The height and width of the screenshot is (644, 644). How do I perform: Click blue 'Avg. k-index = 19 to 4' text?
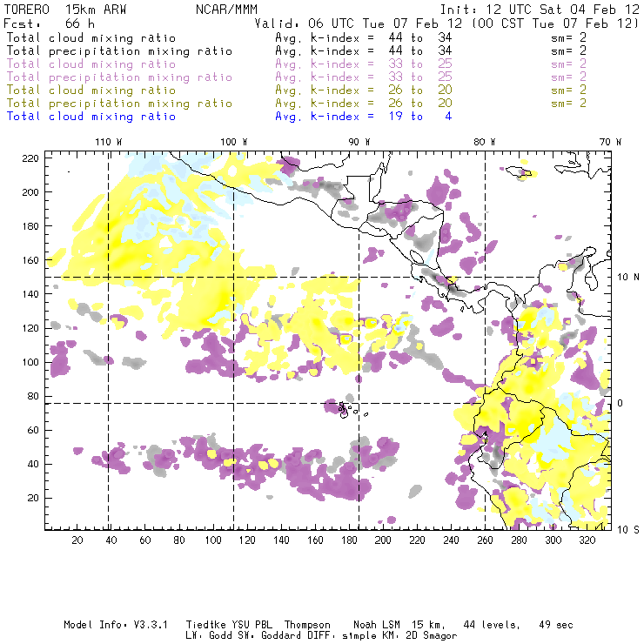point(364,117)
